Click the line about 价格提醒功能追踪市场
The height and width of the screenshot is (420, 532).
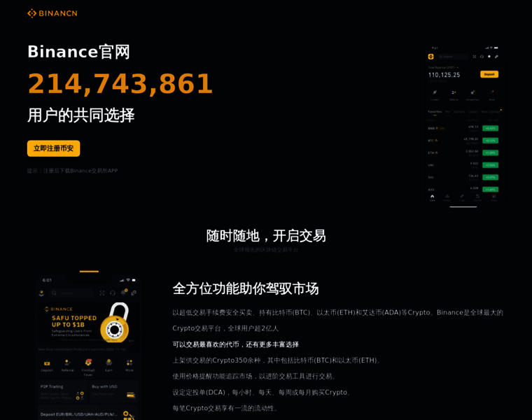click(x=254, y=376)
